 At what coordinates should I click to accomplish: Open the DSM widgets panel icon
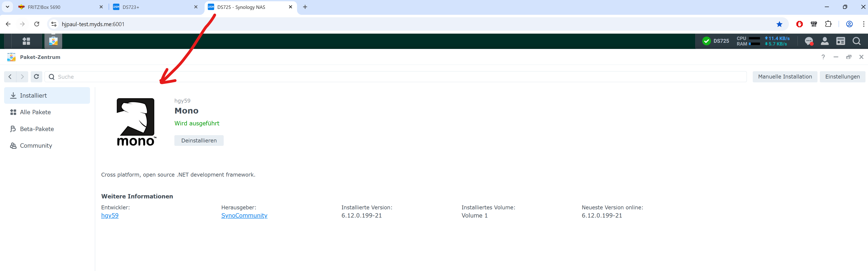coord(840,41)
